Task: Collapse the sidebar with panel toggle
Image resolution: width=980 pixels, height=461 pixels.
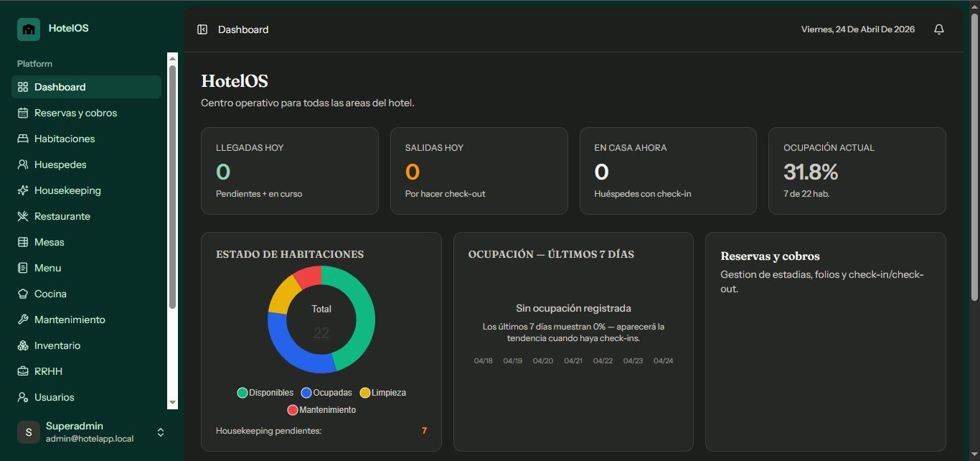Action: [202, 29]
